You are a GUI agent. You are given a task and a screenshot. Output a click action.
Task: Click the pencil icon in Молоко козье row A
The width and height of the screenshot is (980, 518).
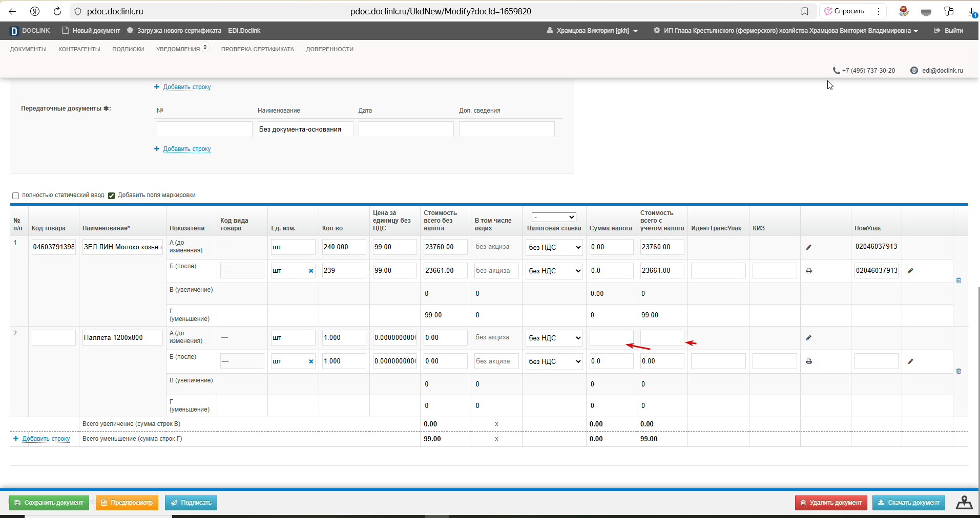809,247
